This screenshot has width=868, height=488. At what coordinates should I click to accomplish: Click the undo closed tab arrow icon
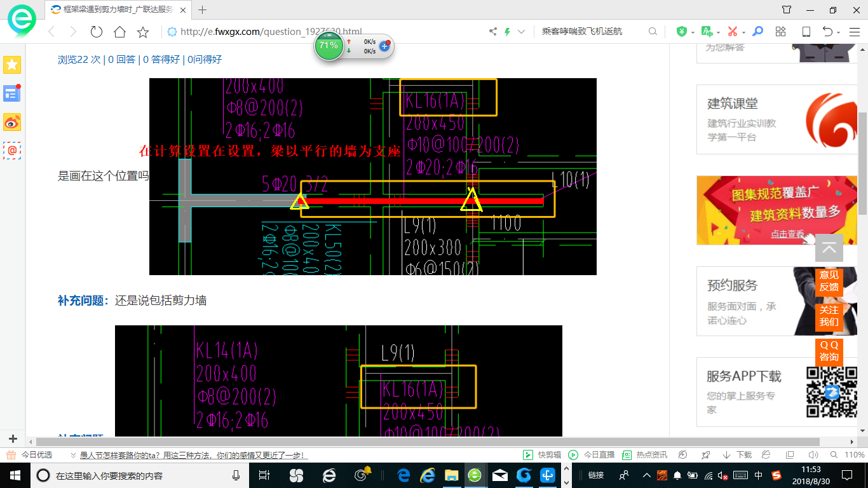pyautogui.click(x=827, y=32)
